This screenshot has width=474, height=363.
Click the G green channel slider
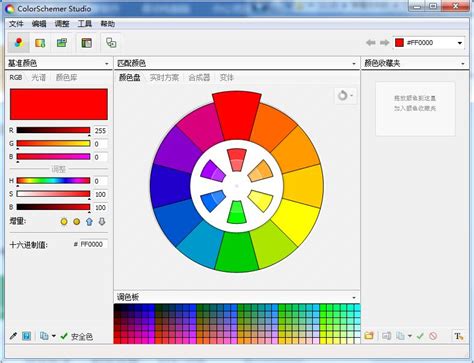point(53,144)
